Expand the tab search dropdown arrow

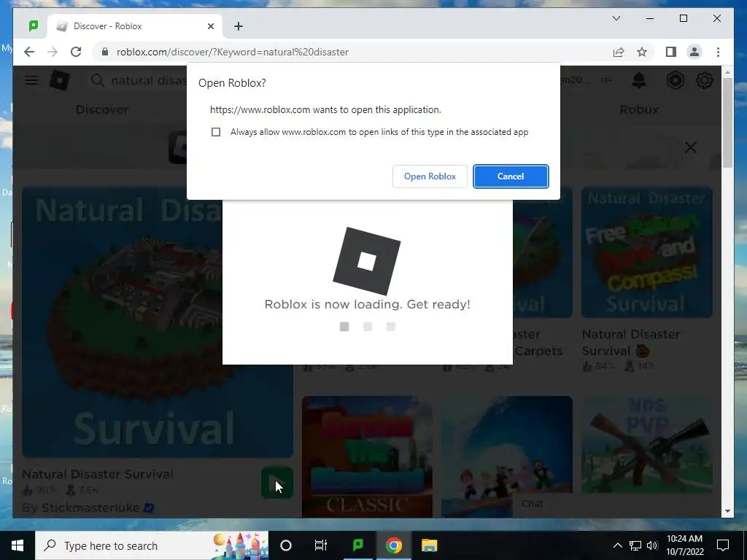(616, 18)
